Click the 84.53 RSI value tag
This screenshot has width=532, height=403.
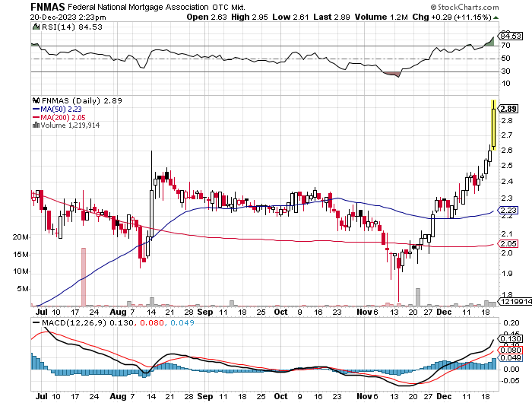511,36
